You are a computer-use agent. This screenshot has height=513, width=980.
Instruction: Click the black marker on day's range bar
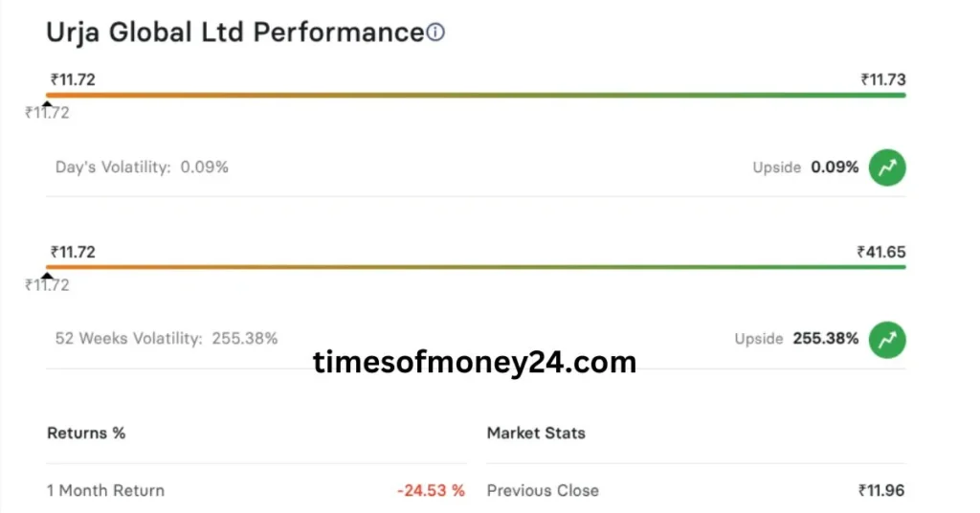point(48,105)
